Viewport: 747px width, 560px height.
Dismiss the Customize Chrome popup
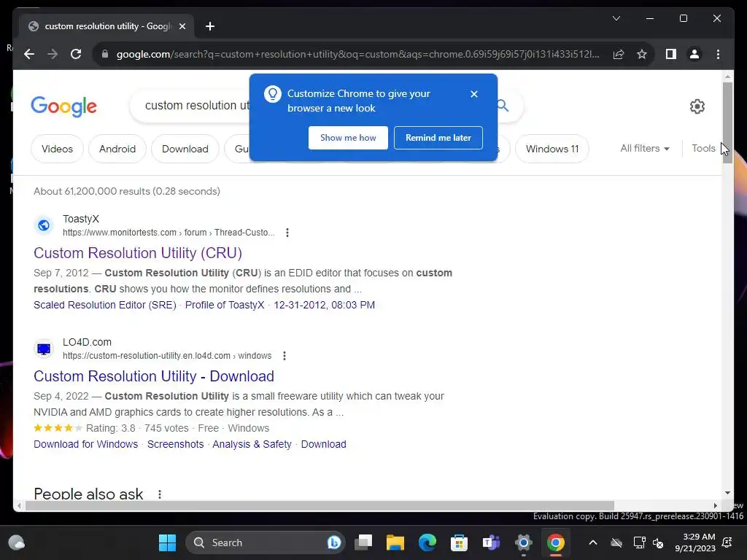tap(473, 94)
